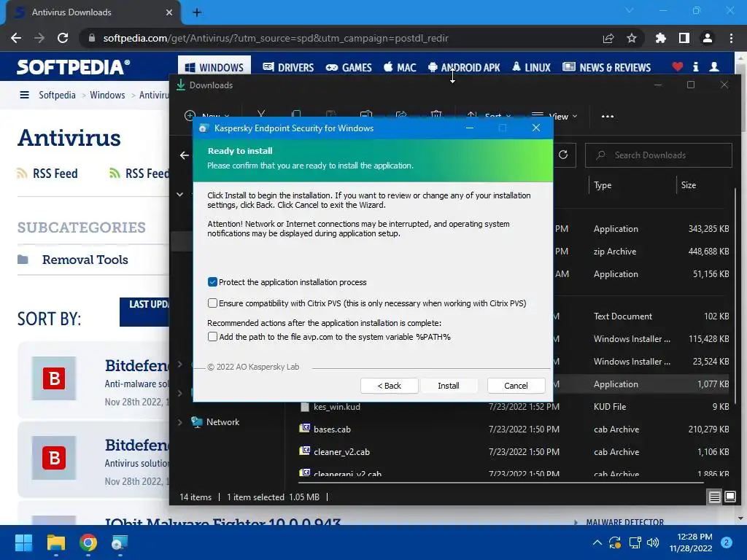Go back in Chrome browser
747x560 pixels.
(16, 38)
